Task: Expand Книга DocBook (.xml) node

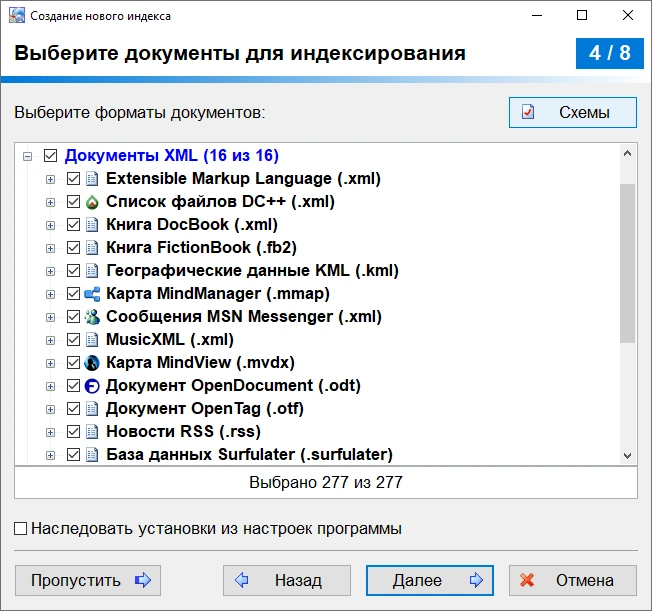Action: (x=50, y=225)
